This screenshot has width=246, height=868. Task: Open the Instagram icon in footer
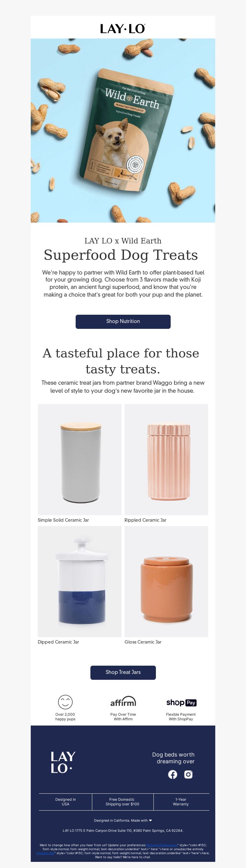188,774
